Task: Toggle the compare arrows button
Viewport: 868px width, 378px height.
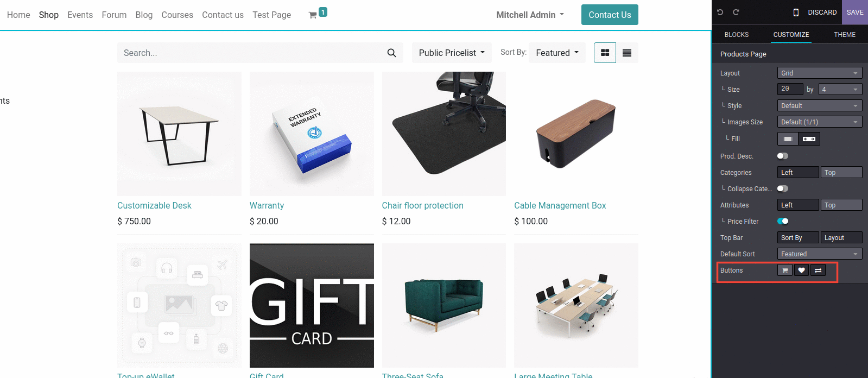Action: click(x=818, y=270)
